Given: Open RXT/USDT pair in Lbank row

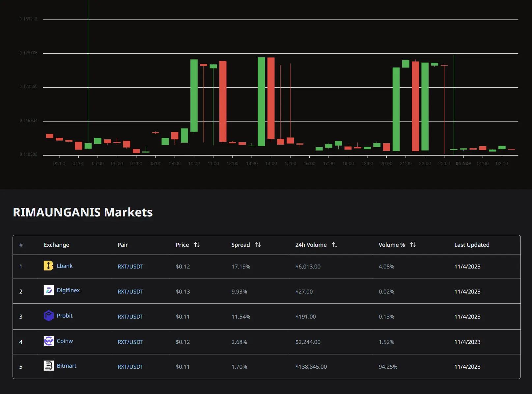Looking at the screenshot, I should point(130,267).
